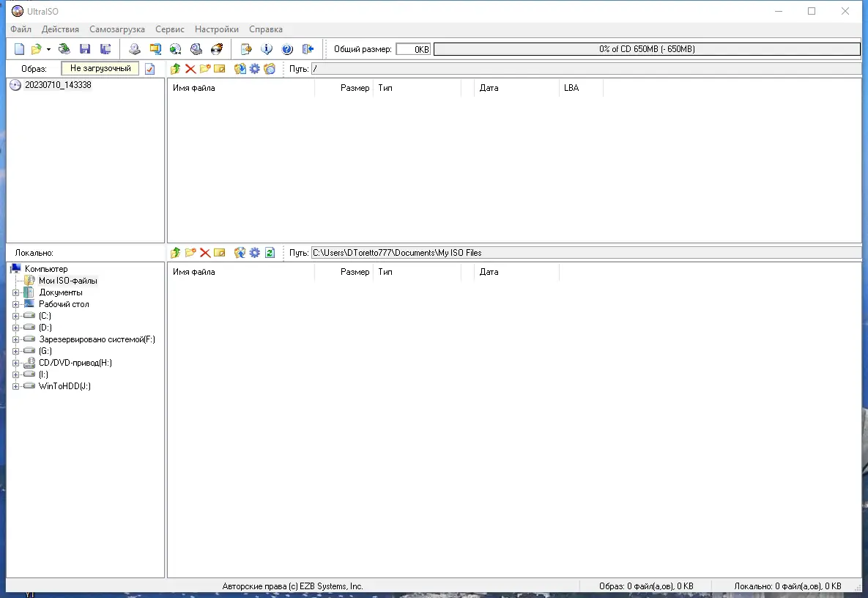Expand the (C:) drive node
This screenshot has height=598, width=868.
(15, 316)
